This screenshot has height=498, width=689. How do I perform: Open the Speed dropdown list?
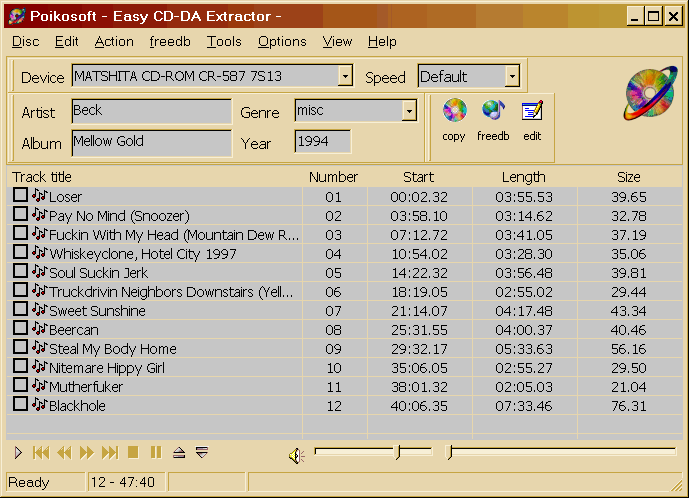click(512, 76)
